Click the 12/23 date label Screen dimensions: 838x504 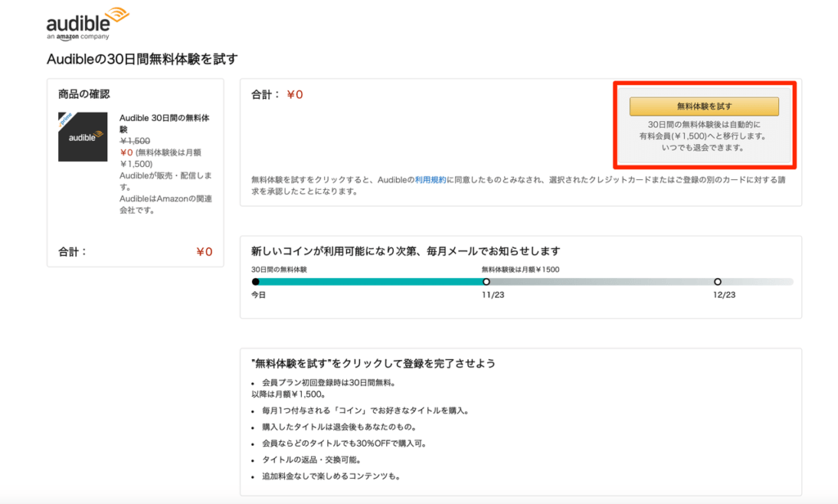point(724,295)
